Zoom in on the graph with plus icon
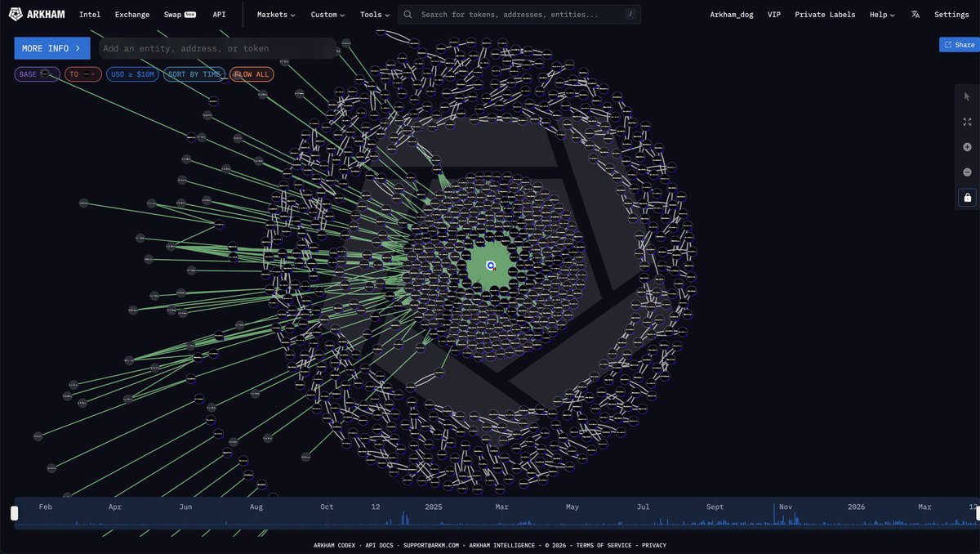The height and width of the screenshot is (554, 980). coord(967,147)
